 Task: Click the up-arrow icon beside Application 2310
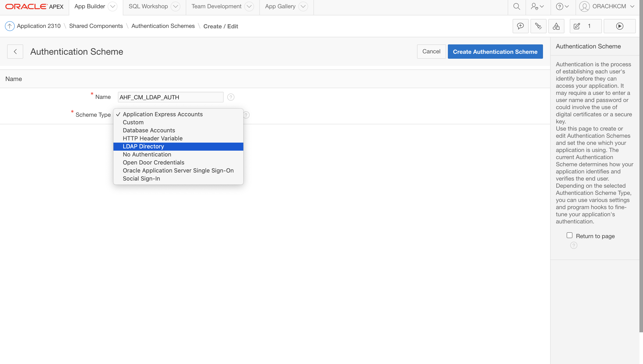10,26
